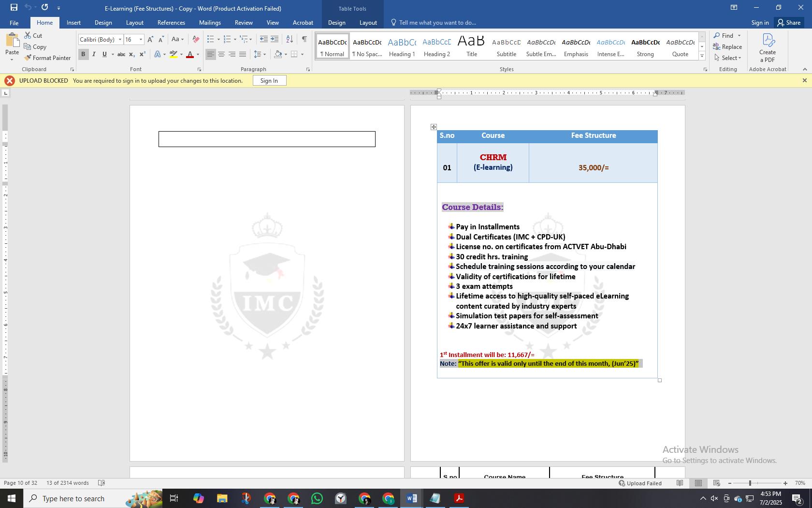Save the document from Quick Access Toolbar

click(x=14, y=7)
